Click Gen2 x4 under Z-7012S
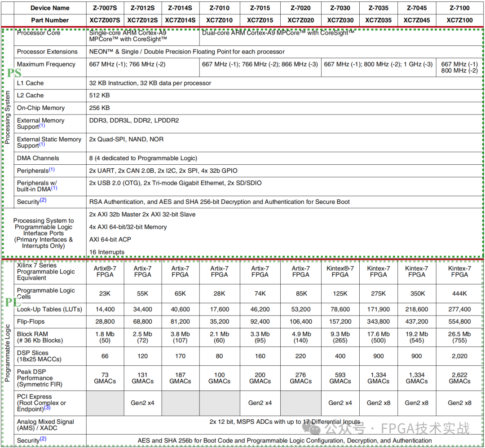This screenshot has width=485, height=448. coord(142,403)
